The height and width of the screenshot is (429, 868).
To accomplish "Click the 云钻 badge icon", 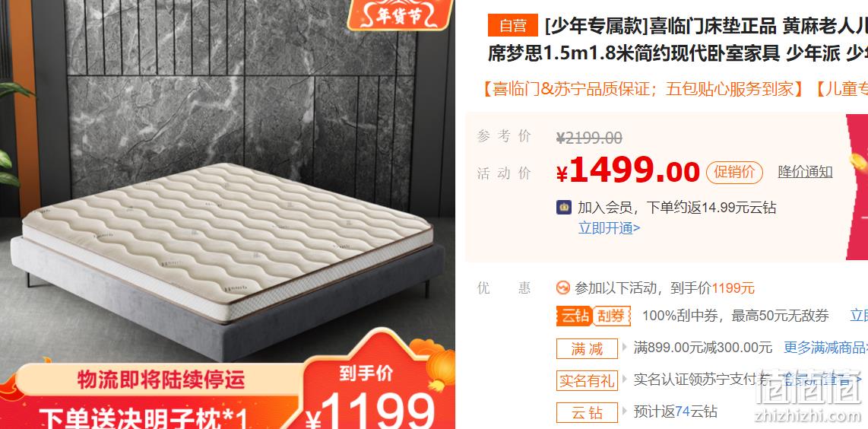I will coord(574,316).
